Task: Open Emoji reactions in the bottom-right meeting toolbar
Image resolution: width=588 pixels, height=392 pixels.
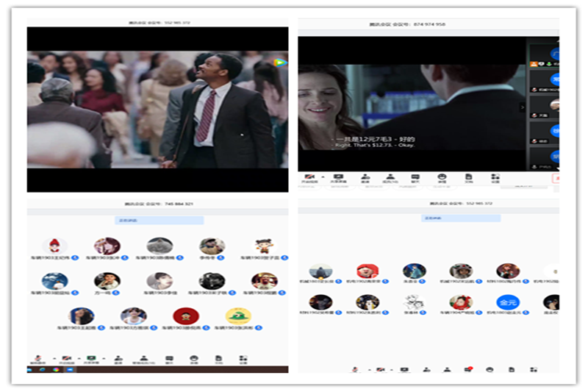Action: coord(490,370)
